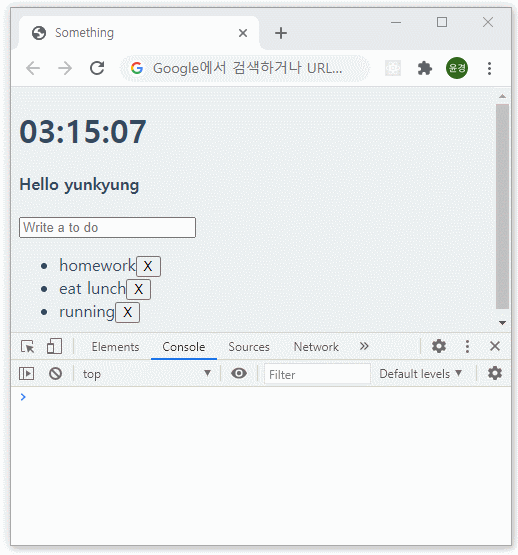Image resolution: width=518 pixels, height=555 pixels.
Task: Open the green profile avatar
Action: click(x=456, y=68)
